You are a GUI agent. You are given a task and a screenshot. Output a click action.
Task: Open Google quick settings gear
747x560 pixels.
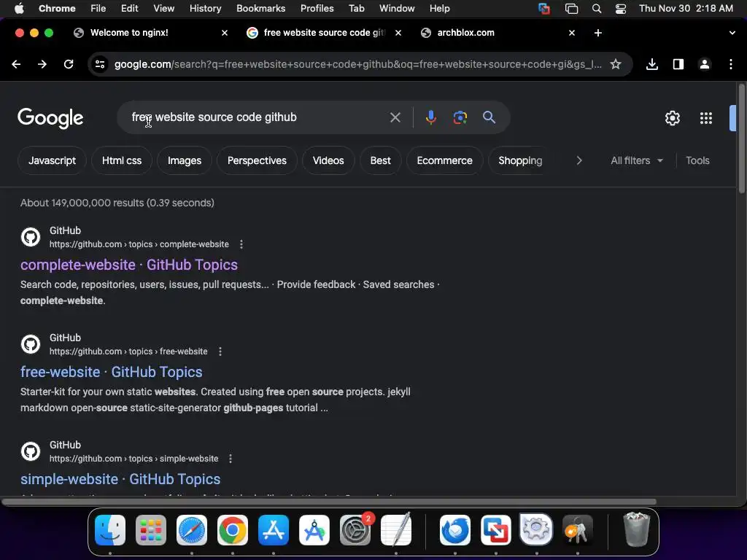(x=672, y=117)
